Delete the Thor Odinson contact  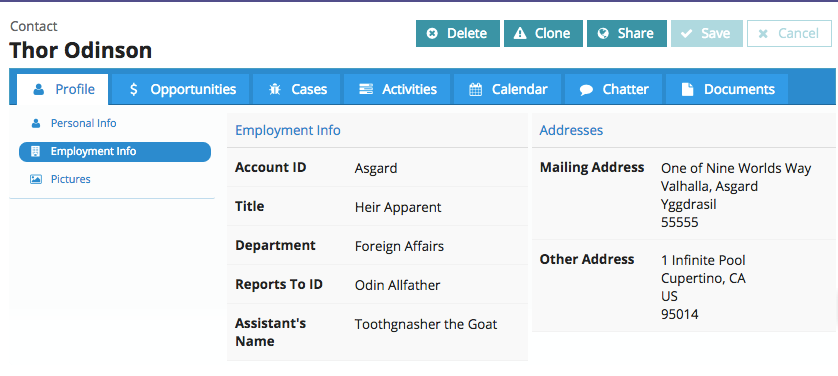pos(458,34)
